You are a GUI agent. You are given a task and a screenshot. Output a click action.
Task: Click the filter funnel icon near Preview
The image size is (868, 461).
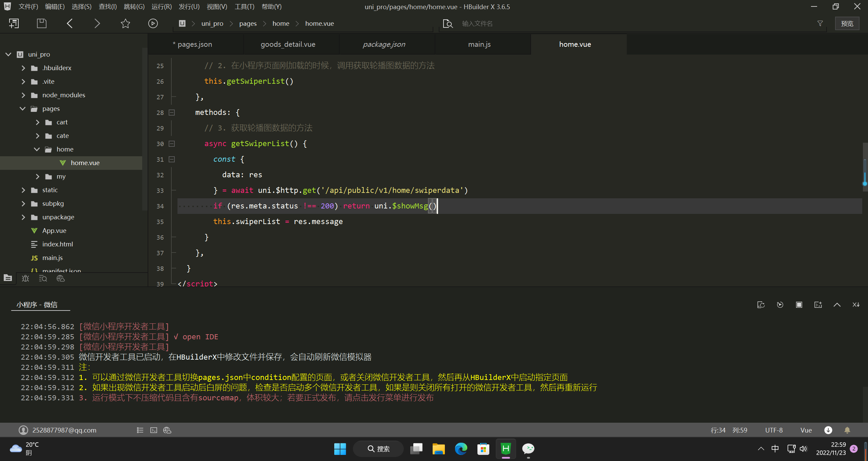click(820, 23)
